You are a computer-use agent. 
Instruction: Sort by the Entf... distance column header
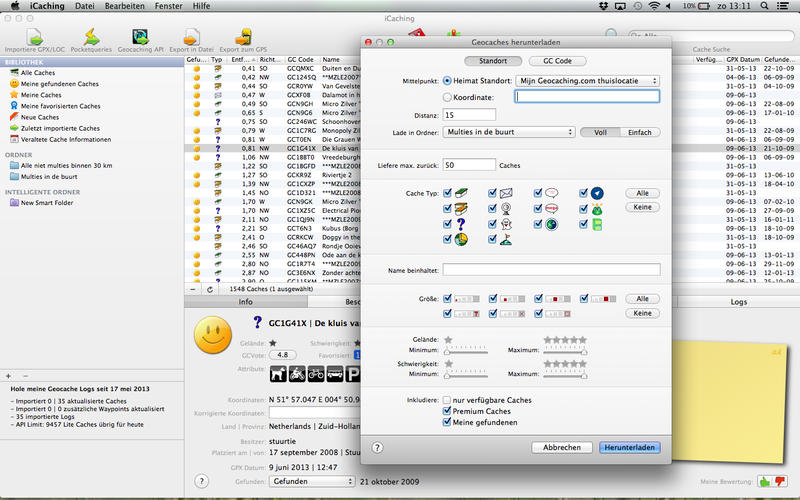[242, 60]
